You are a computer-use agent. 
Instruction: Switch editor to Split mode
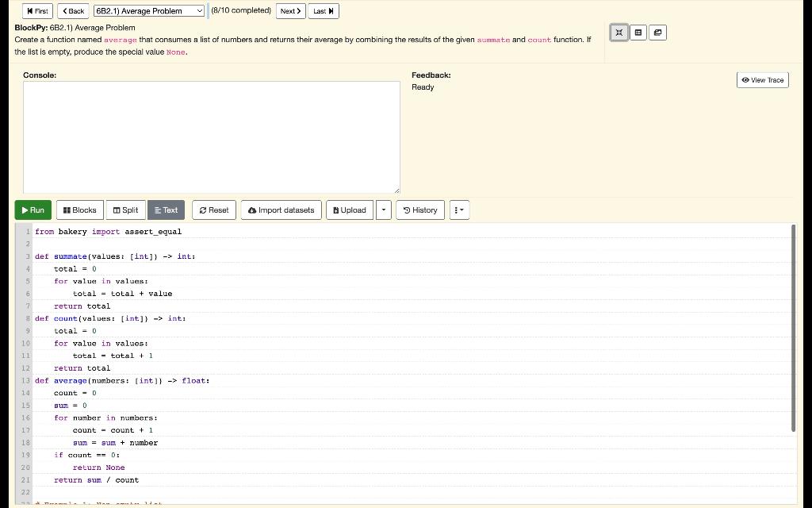pyautogui.click(x=125, y=210)
